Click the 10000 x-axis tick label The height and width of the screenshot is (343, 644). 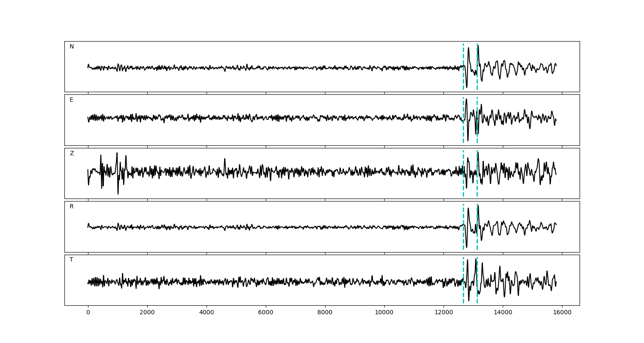pyautogui.click(x=384, y=313)
